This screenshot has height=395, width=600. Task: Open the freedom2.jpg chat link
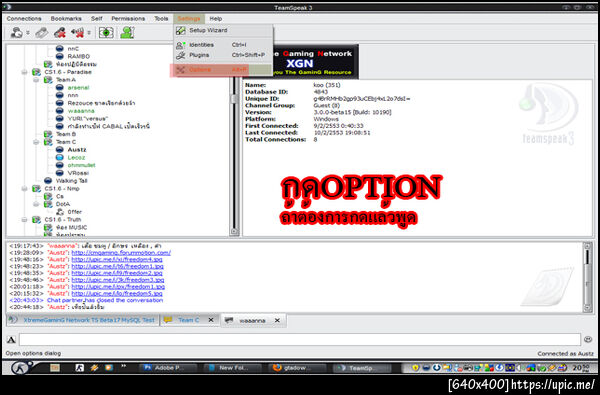pyautogui.click(x=117, y=273)
